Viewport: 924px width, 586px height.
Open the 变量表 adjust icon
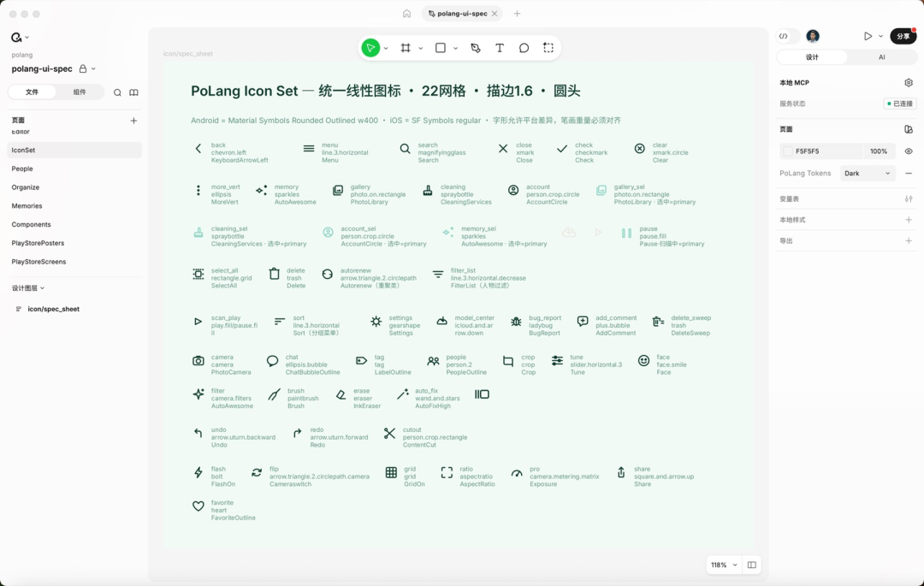pyautogui.click(x=908, y=199)
